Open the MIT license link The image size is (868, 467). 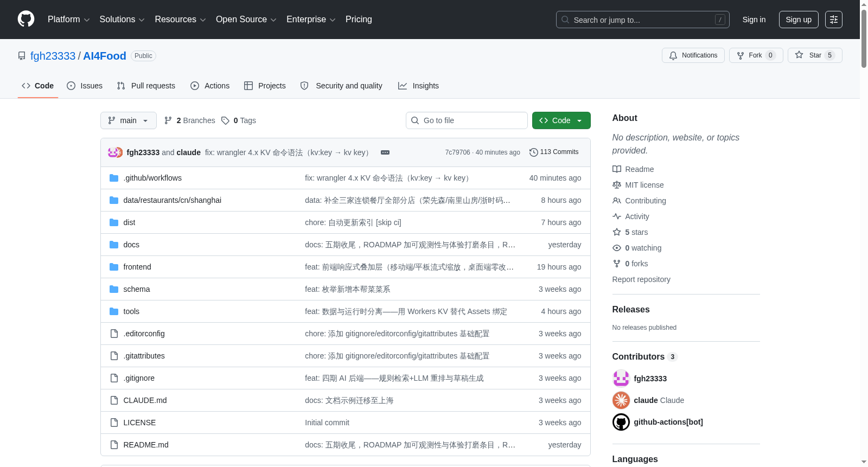pos(638,185)
